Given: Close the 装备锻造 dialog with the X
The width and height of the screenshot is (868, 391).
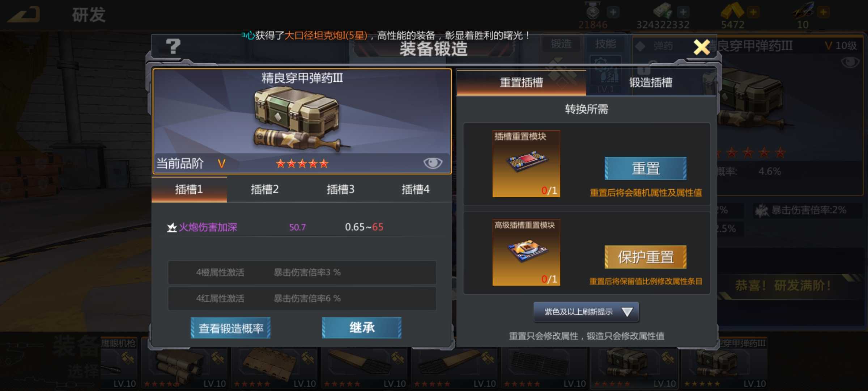Looking at the screenshot, I should (x=702, y=47).
